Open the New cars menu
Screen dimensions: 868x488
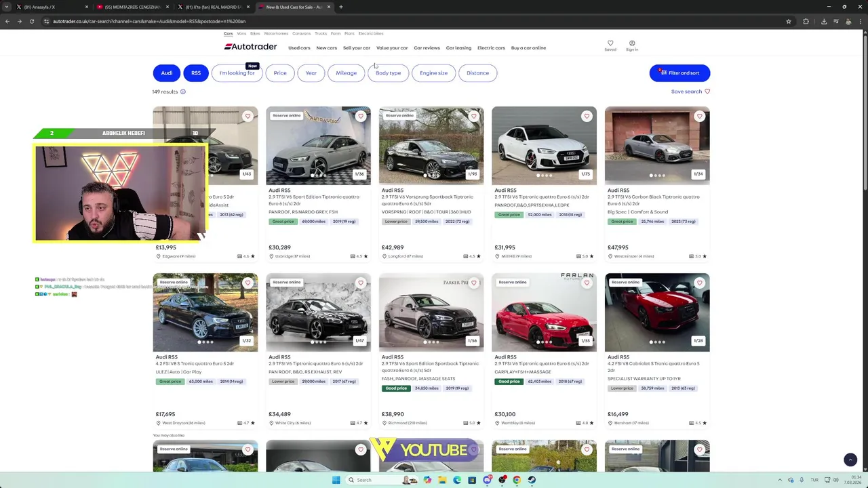(326, 48)
